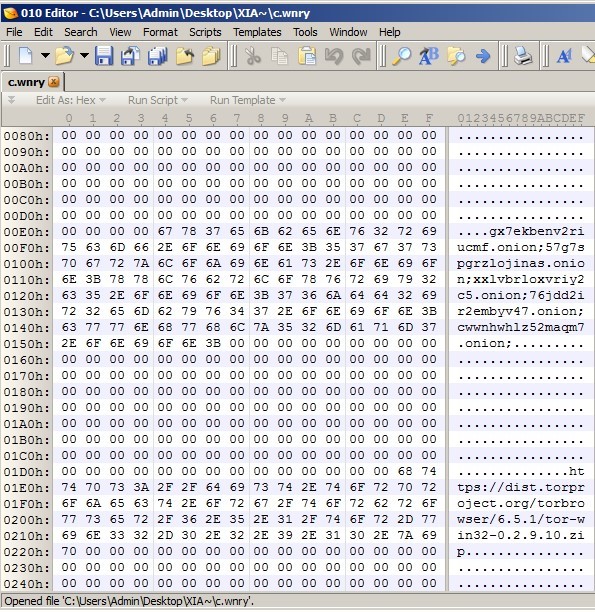Screen dimensions: 595x612
Task: Open the Scripts menu
Action: click(205, 32)
